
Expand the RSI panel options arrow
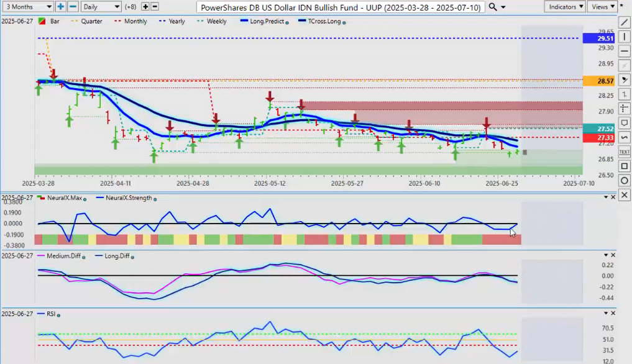click(605, 314)
